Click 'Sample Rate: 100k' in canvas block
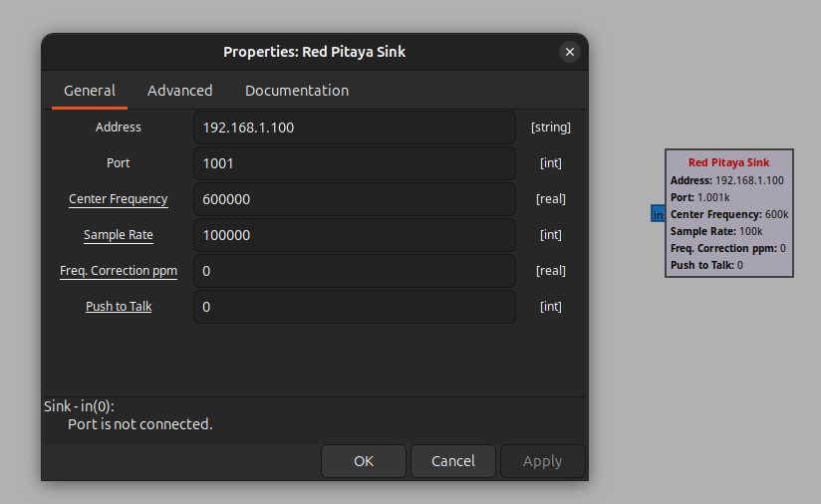Image resolution: width=821 pixels, height=504 pixels. click(716, 231)
